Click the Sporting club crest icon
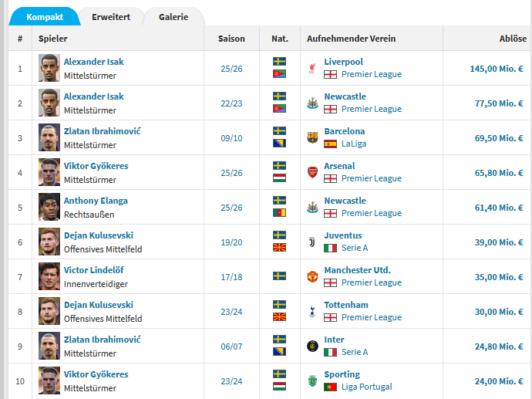This screenshot has width=532, height=399. click(312, 380)
